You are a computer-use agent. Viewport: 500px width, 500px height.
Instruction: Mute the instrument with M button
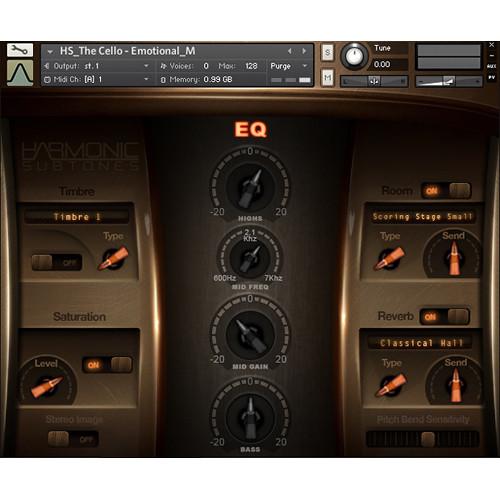pyautogui.click(x=327, y=78)
